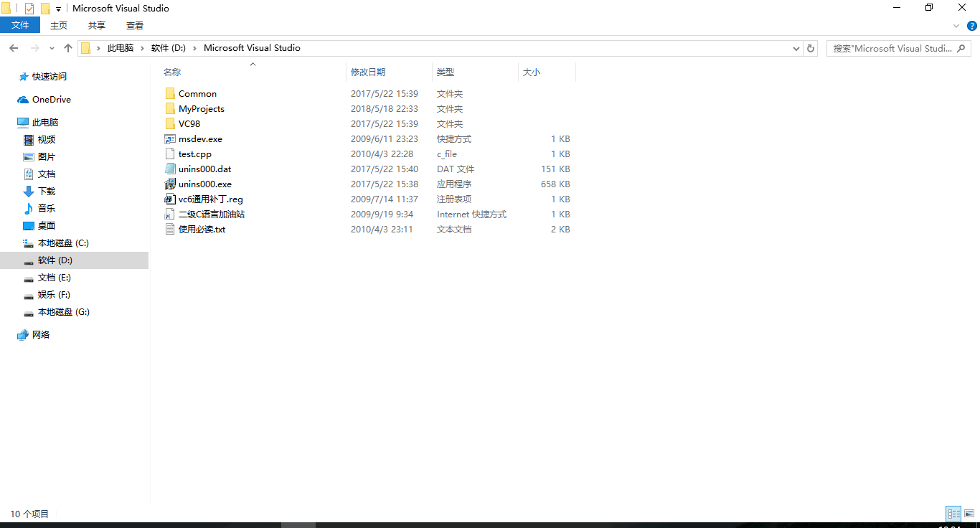The image size is (980, 528).
Task: Select the vc6通用补丁.reg registry icon
Action: (x=170, y=199)
